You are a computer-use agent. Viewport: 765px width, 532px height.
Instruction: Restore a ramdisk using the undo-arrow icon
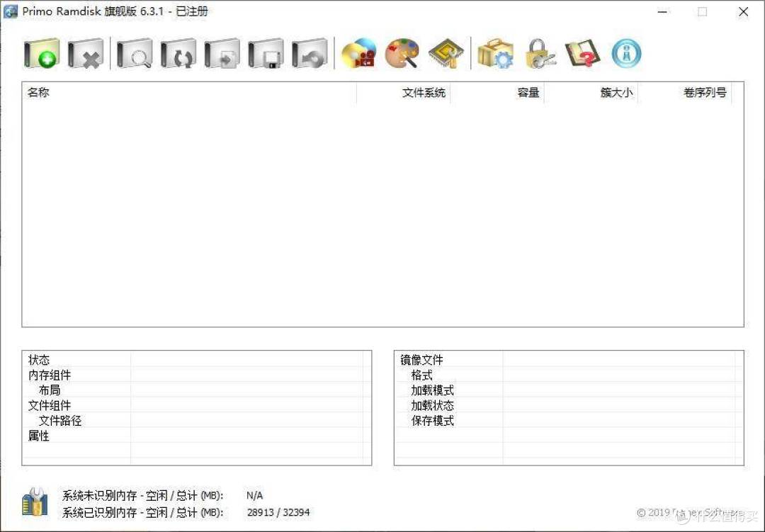[x=310, y=52]
